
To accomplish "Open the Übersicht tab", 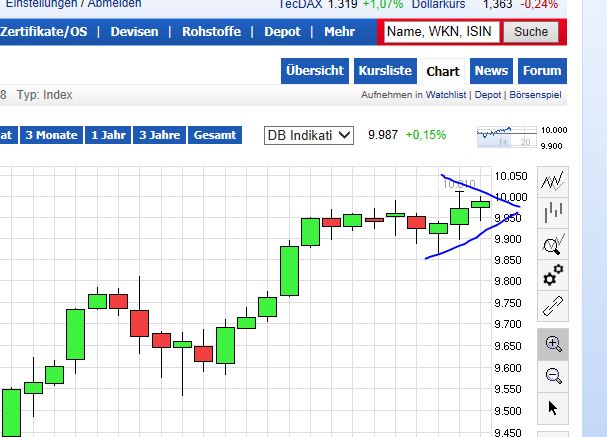I will [x=315, y=71].
